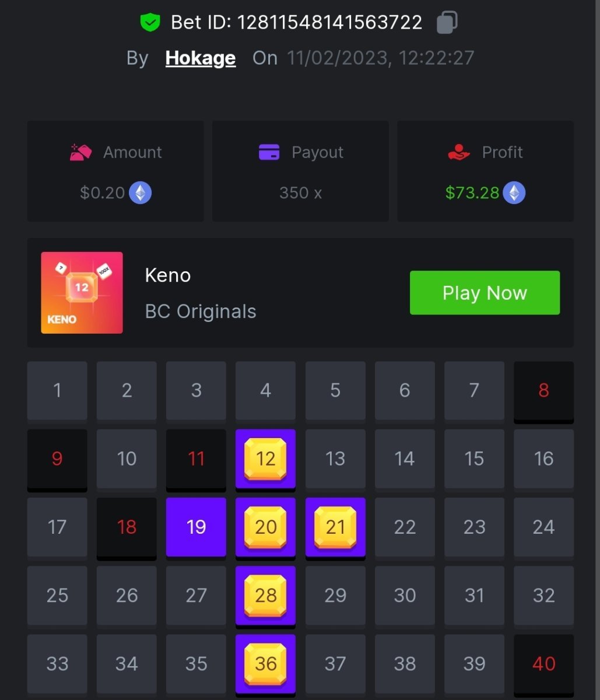Select the gem tile numbered 28
Screen dimensions: 600x700
click(265, 596)
